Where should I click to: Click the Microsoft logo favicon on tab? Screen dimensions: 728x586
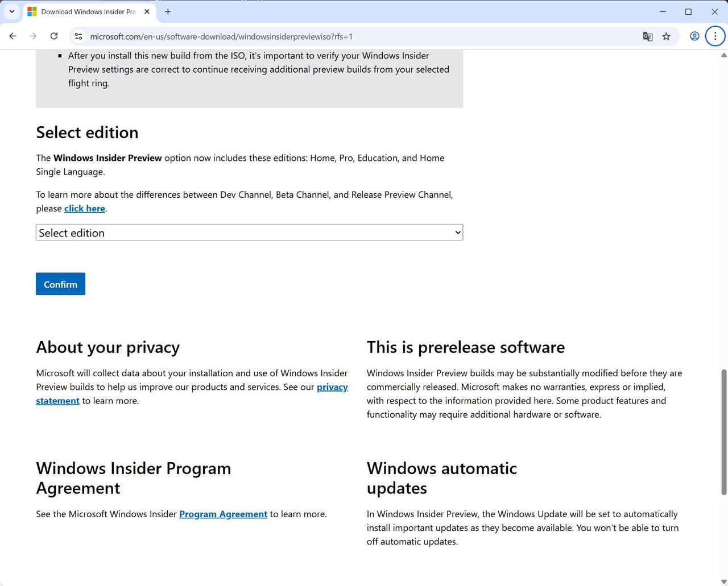tap(32, 11)
